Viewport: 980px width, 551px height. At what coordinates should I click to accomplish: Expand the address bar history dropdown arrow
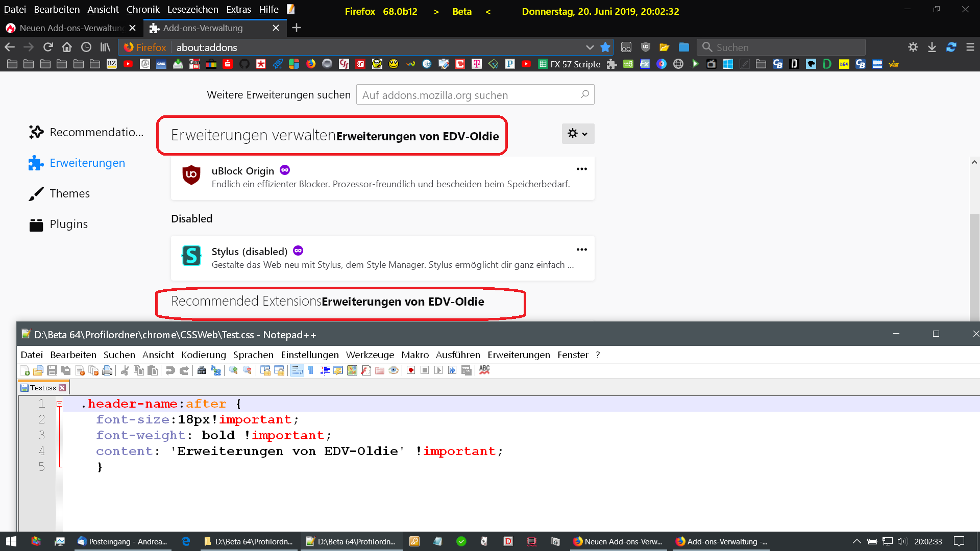click(590, 47)
